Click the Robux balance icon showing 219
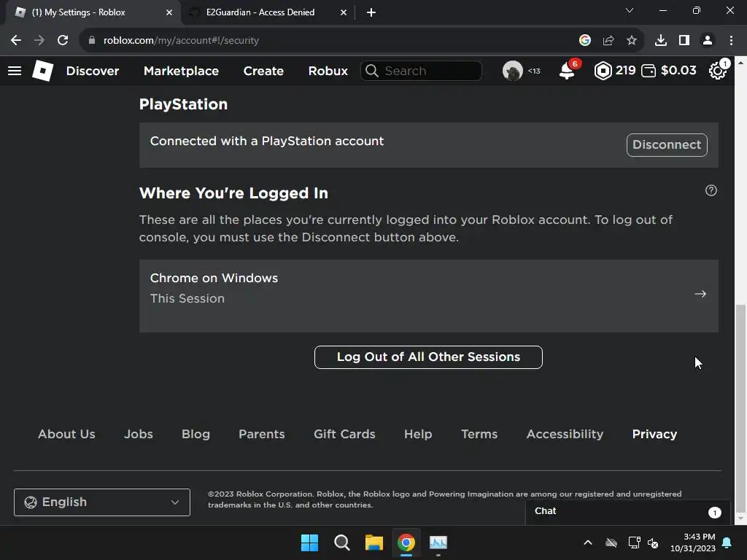This screenshot has height=560, width=747. (x=603, y=71)
